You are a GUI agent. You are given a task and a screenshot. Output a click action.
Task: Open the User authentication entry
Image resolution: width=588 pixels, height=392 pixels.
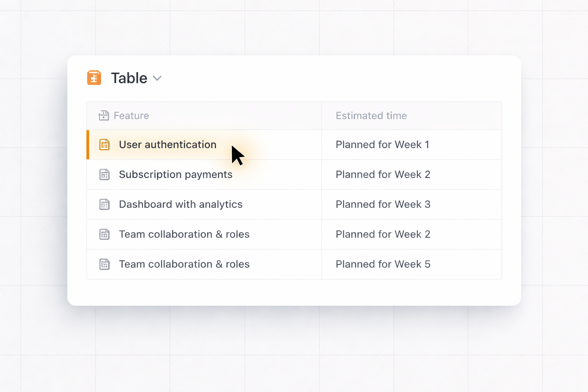pyautogui.click(x=167, y=145)
